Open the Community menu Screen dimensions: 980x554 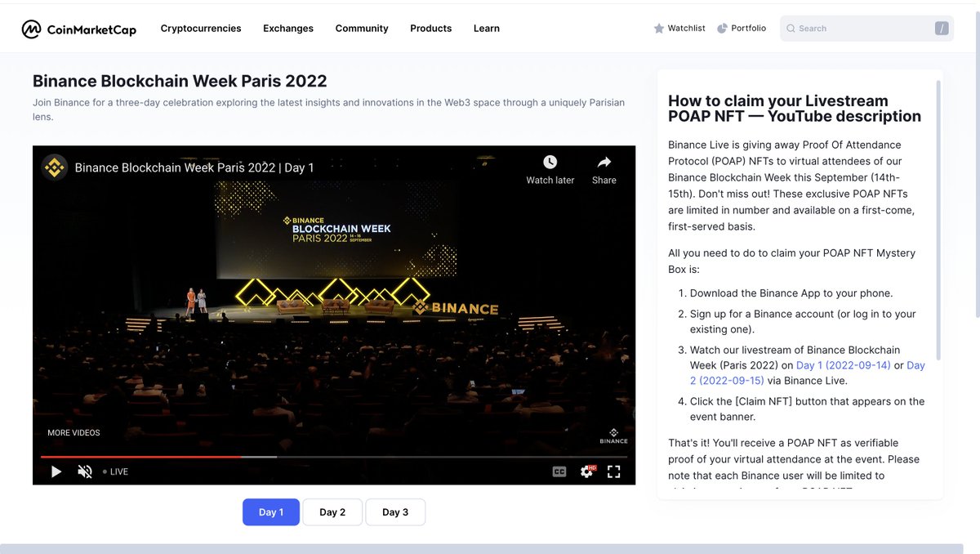(362, 29)
